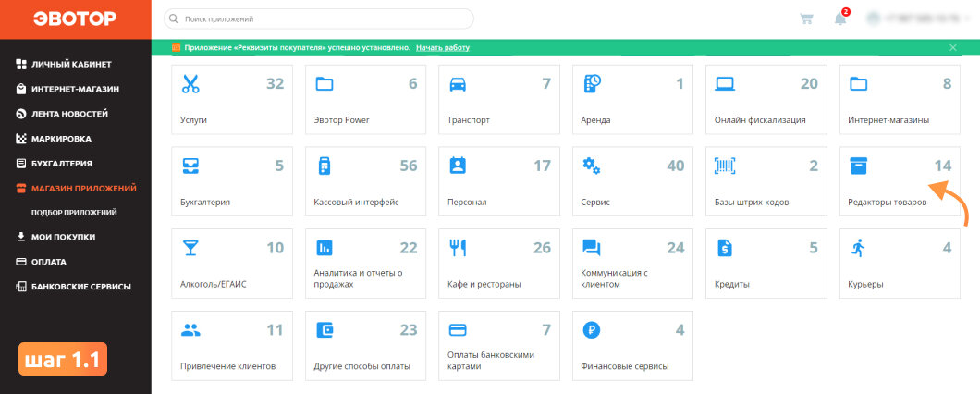This screenshot has height=394, width=980.
Task: Click the people icon in Привлечение клиентов tile
Action: pos(190,329)
